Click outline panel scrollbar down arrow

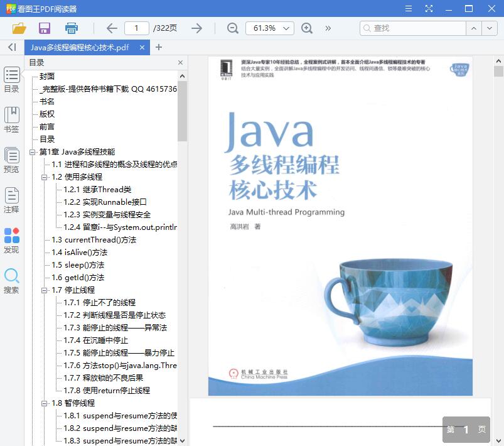[x=182, y=441]
